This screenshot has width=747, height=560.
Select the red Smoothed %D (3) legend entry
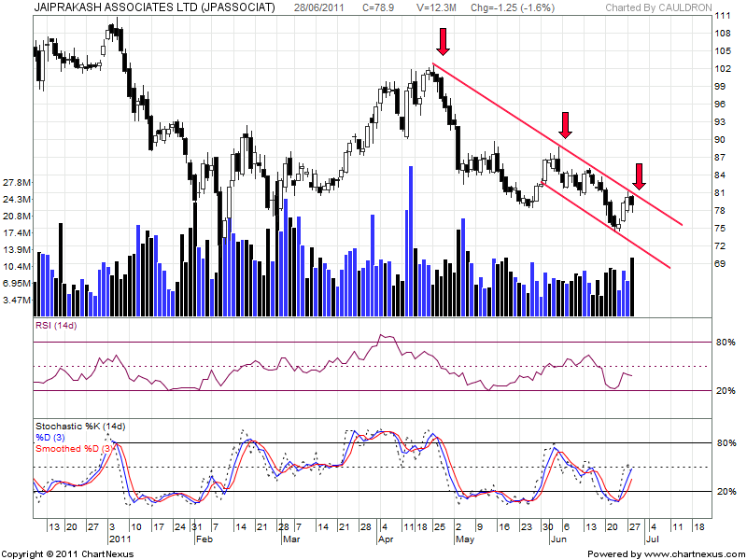(75, 448)
